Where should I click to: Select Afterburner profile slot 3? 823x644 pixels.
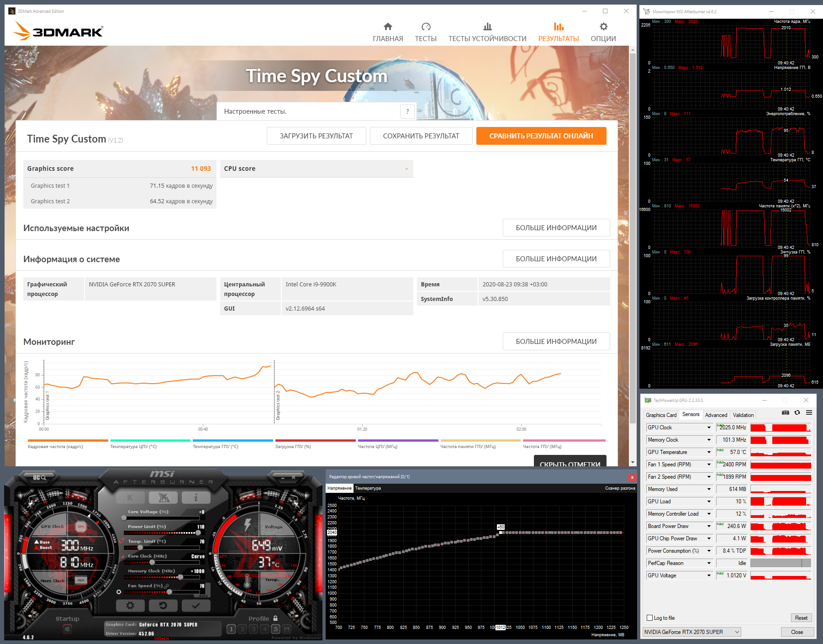[253, 629]
